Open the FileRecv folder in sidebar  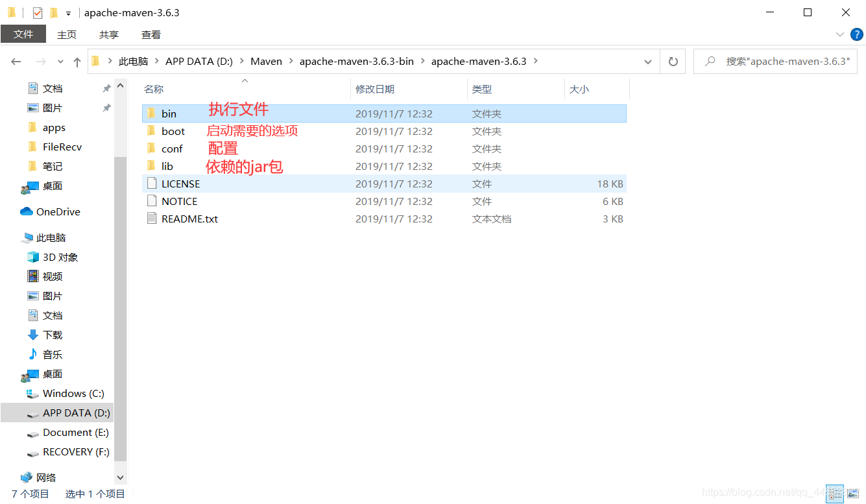click(x=62, y=147)
